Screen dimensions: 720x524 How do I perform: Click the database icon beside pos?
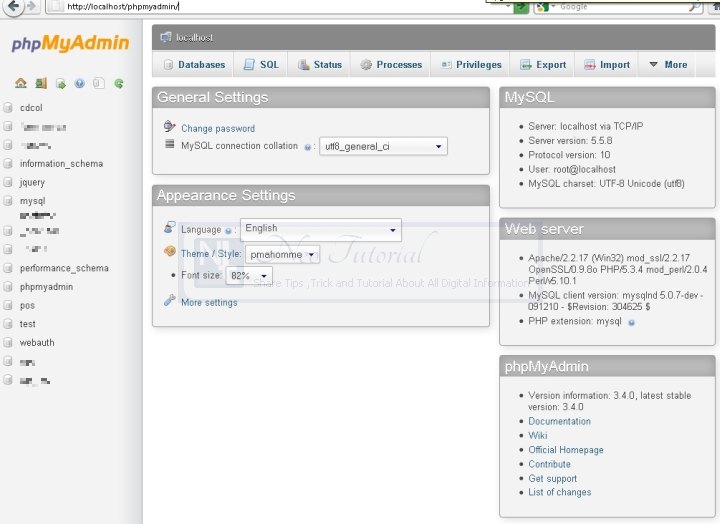click(8, 305)
